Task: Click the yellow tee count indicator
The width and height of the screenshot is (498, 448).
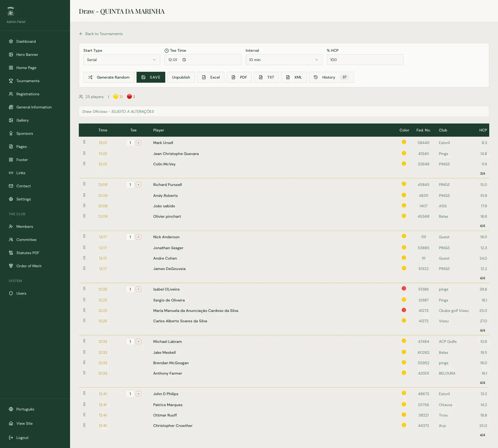Action: [x=118, y=97]
